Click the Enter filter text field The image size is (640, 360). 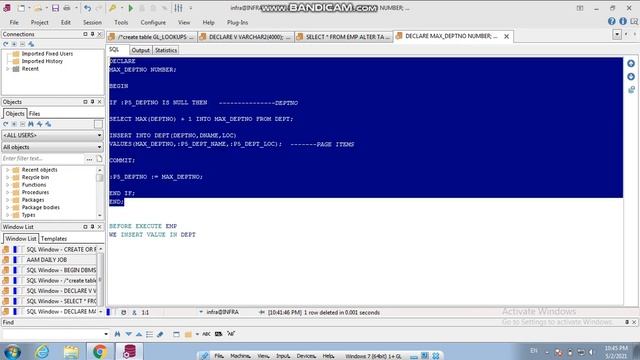[x=43, y=158]
